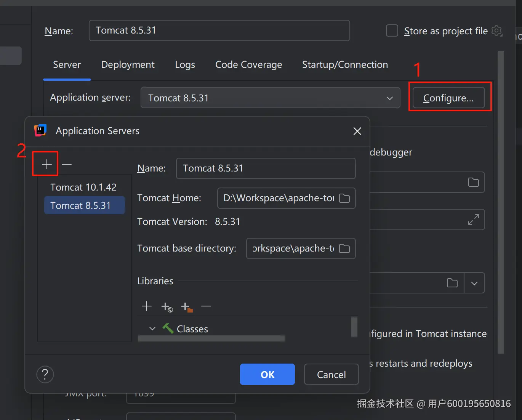Remove the selected application server with minus icon
This screenshot has height=420, width=522.
(67, 164)
